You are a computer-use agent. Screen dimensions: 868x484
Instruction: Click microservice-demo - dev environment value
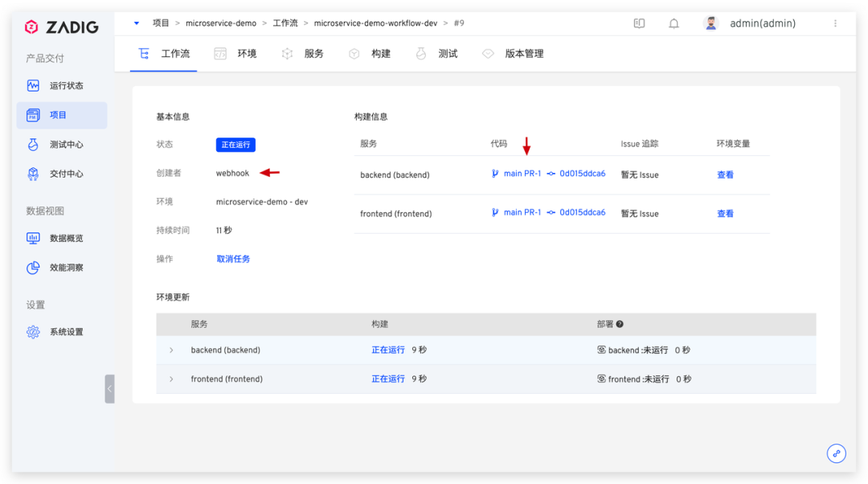coord(262,202)
